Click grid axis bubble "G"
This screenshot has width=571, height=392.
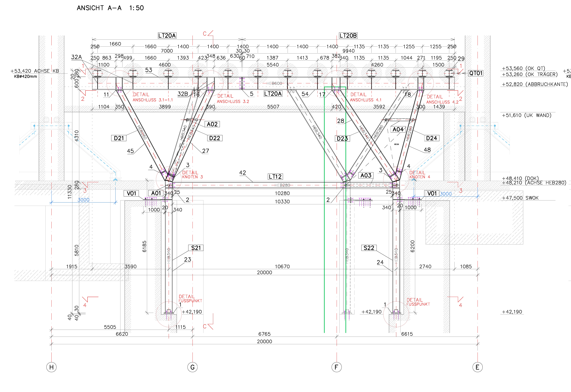pos(193,367)
